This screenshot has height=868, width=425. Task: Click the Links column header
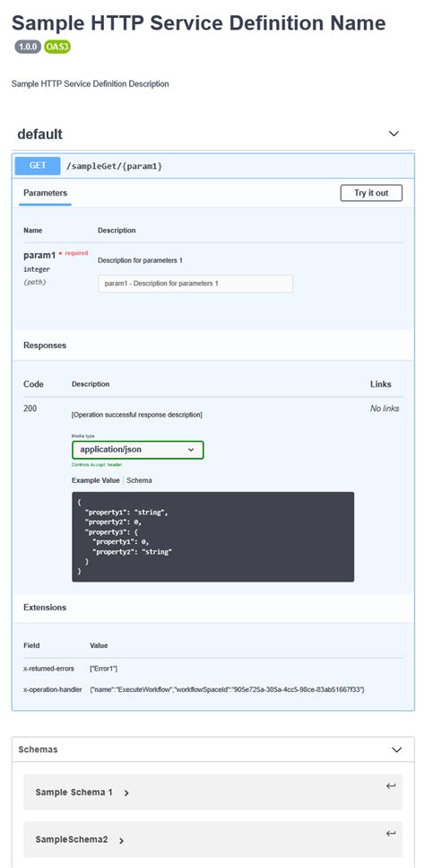pos(381,384)
